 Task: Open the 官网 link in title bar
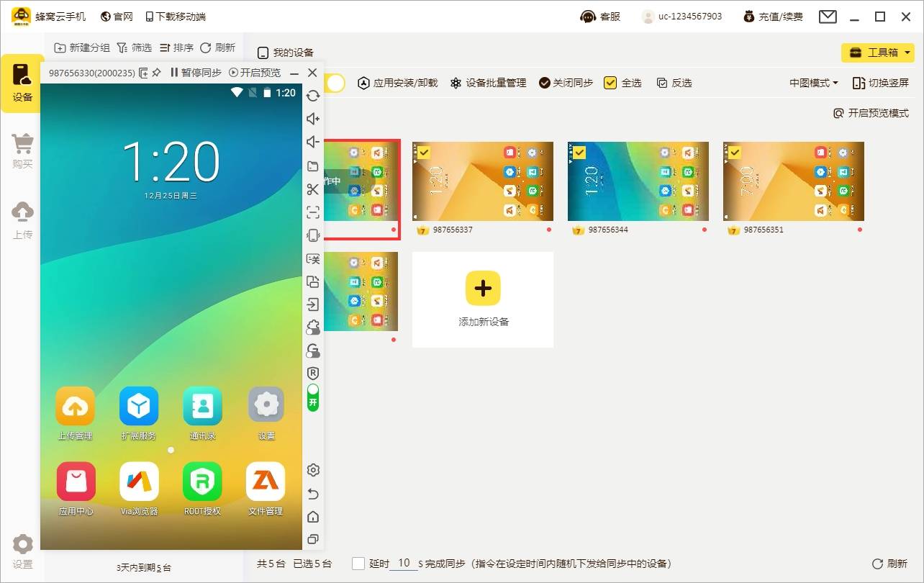point(117,17)
